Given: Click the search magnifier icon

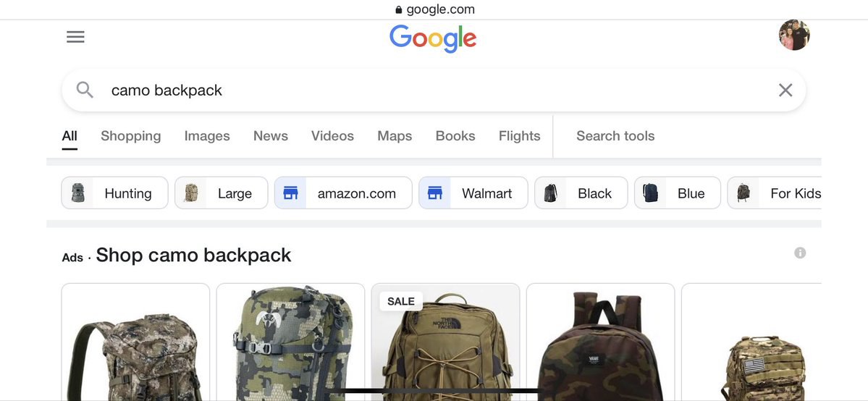Looking at the screenshot, I should click(85, 90).
